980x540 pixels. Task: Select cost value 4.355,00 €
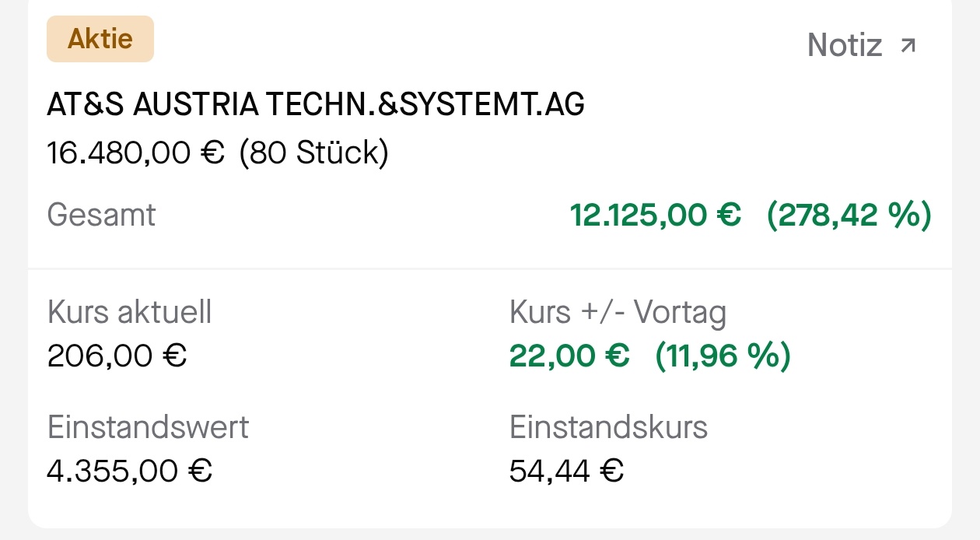click(x=130, y=471)
